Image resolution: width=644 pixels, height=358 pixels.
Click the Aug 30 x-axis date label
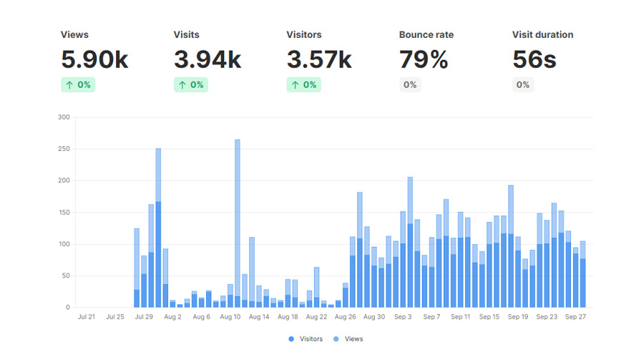[x=374, y=316]
